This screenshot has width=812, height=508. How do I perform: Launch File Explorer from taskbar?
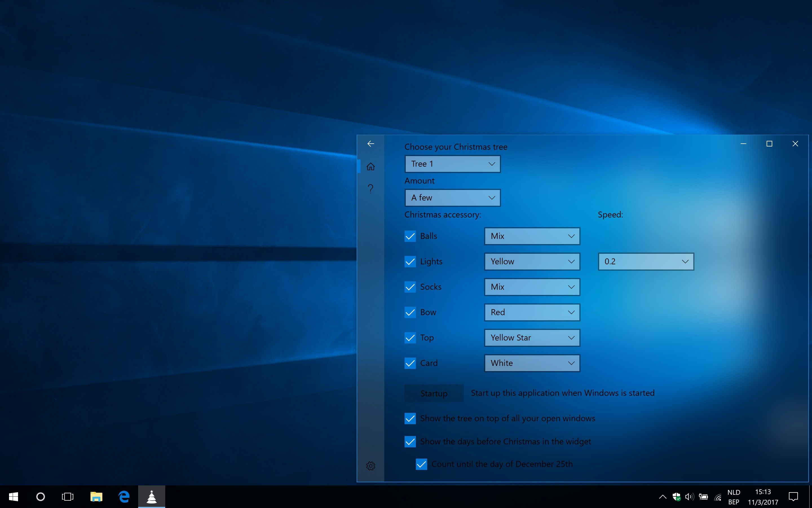(96, 497)
